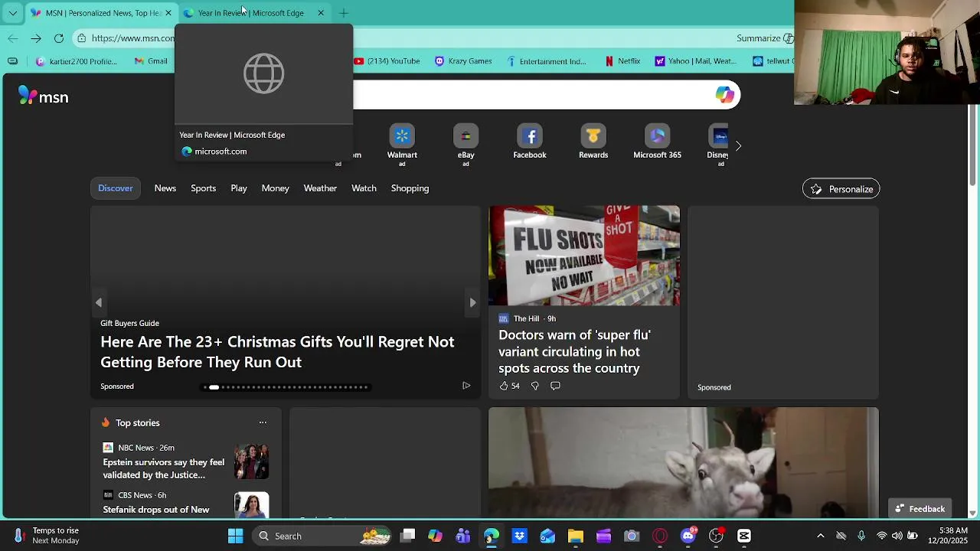Select the News feed tab
The height and width of the screenshot is (551, 980).
tap(165, 188)
